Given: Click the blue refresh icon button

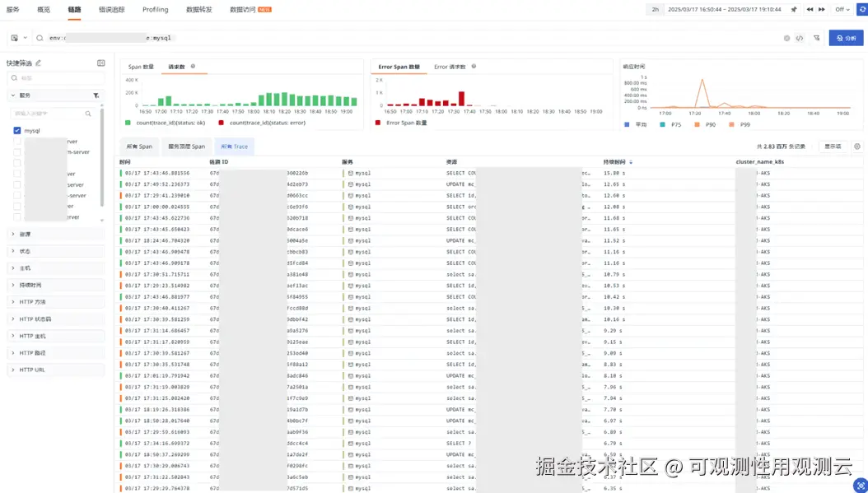Looking at the screenshot, I should pyautogui.click(x=862, y=9).
